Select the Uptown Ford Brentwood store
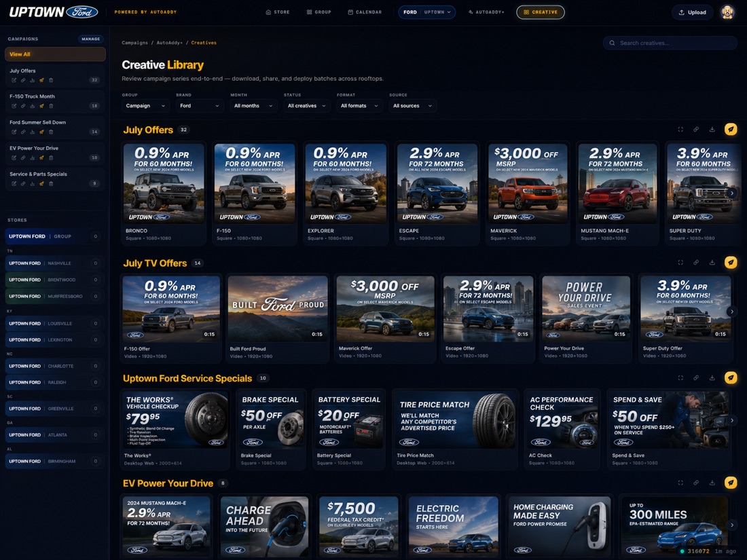This screenshot has height=560, width=747. 55,280
